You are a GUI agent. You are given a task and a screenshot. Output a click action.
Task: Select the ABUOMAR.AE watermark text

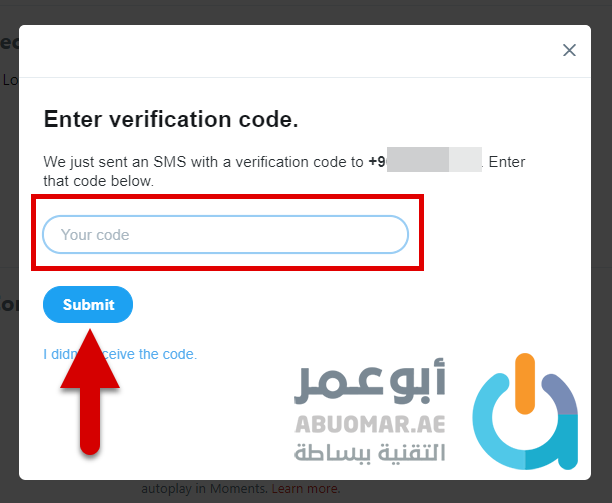point(370,421)
